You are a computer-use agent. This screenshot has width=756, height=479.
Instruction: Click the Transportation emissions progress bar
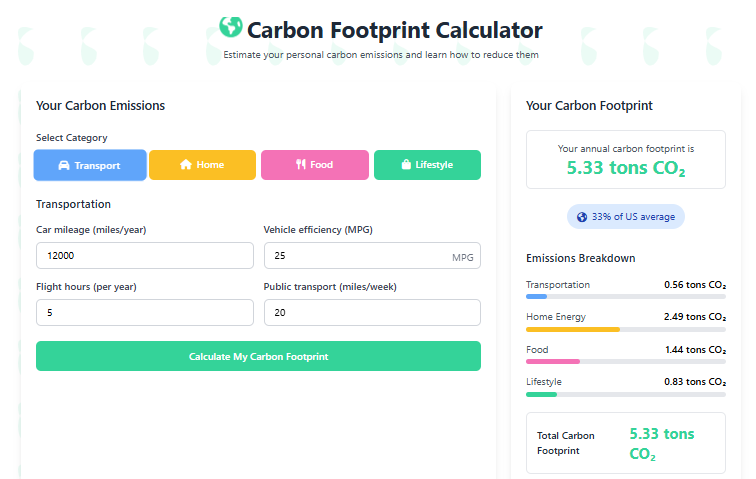coord(625,297)
